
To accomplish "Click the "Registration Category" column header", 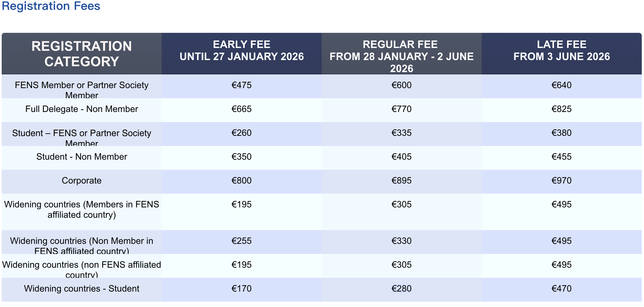I will [x=81, y=54].
